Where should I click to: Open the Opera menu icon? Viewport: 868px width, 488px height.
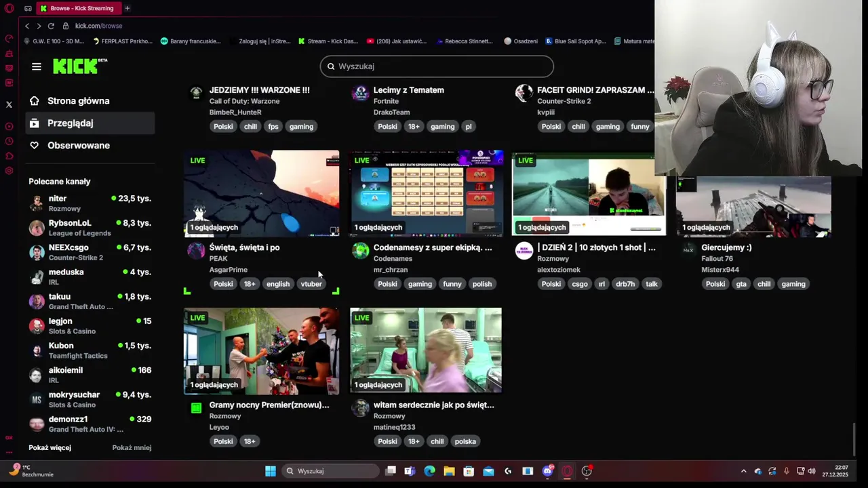pyautogui.click(x=9, y=8)
